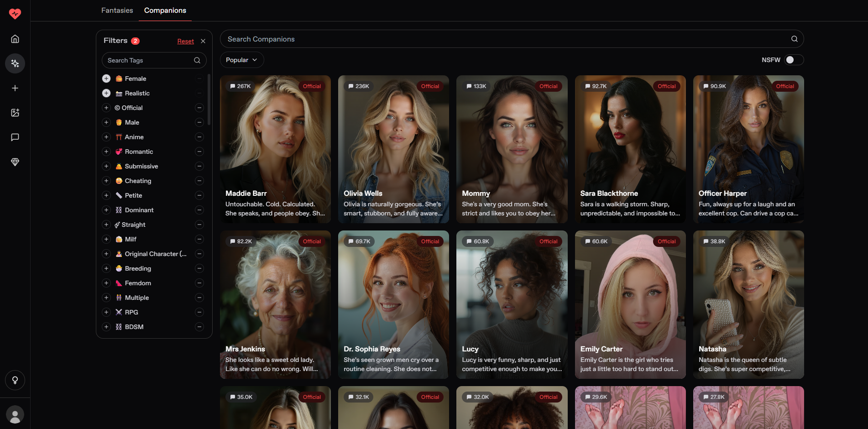
Task: Open the Maddie Barr companion card
Action: 275,149
